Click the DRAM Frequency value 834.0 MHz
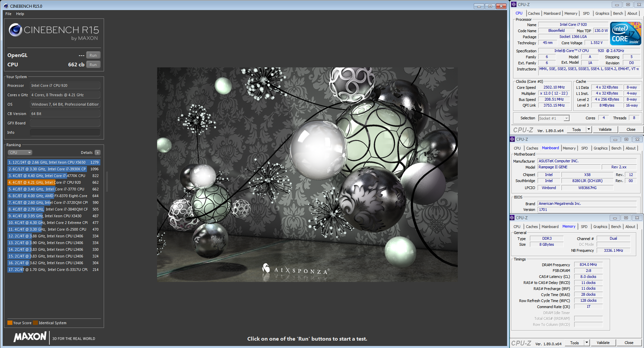Viewport: 644px width, 348px height. (x=588, y=265)
